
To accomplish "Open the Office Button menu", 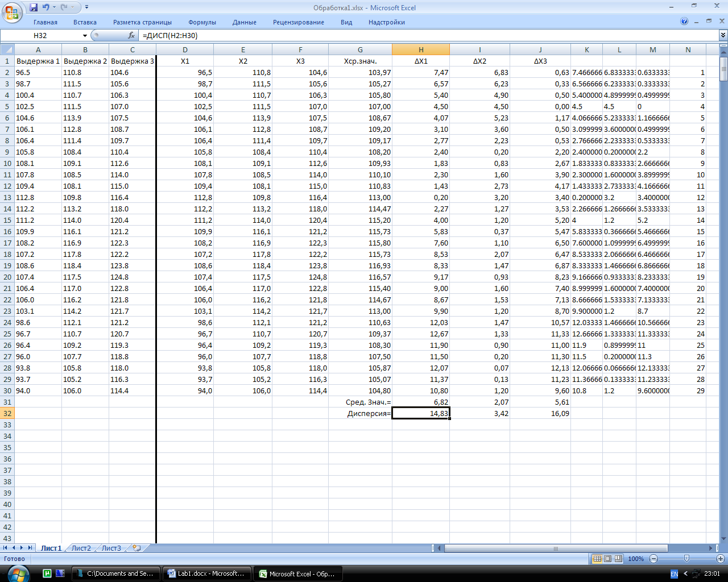I will pos(11,11).
